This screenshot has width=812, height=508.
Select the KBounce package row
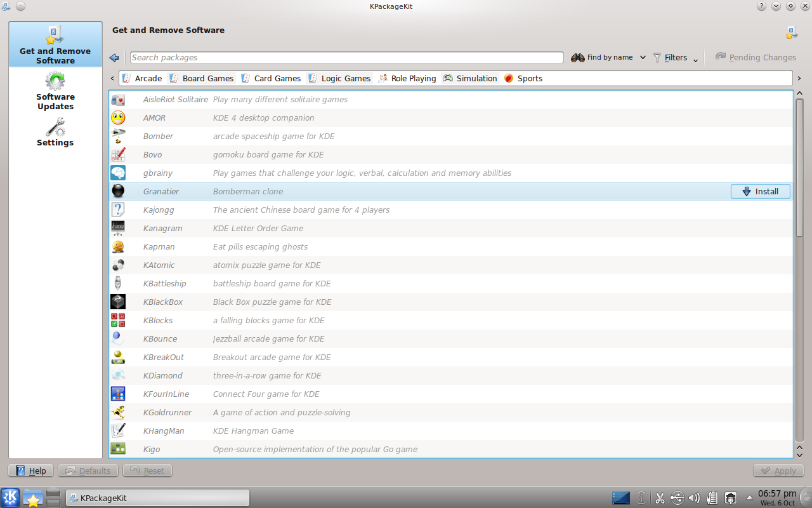[x=450, y=339]
